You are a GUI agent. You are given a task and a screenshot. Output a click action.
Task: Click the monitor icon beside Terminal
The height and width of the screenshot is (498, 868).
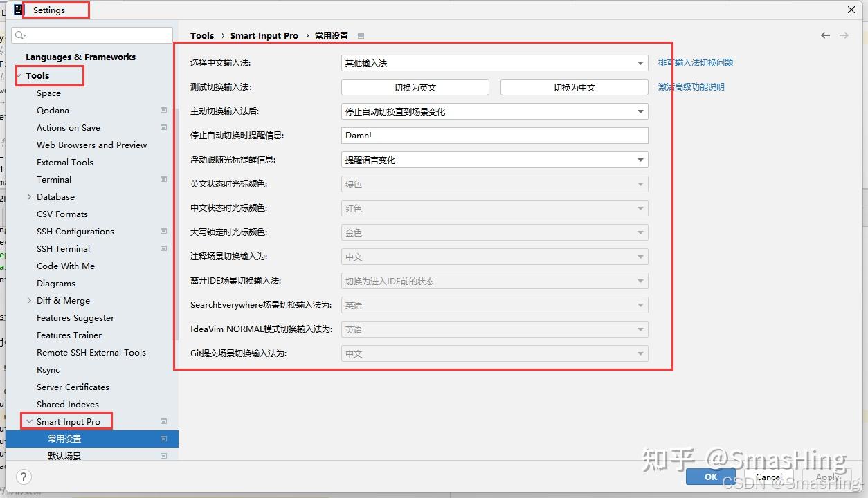pyautogui.click(x=163, y=179)
